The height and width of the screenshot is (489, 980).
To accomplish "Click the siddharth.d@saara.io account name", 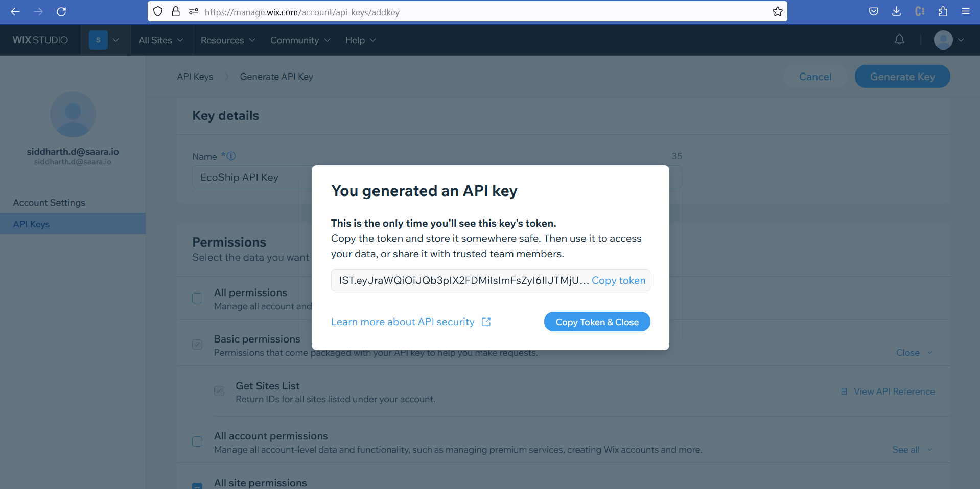I will (73, 152).
